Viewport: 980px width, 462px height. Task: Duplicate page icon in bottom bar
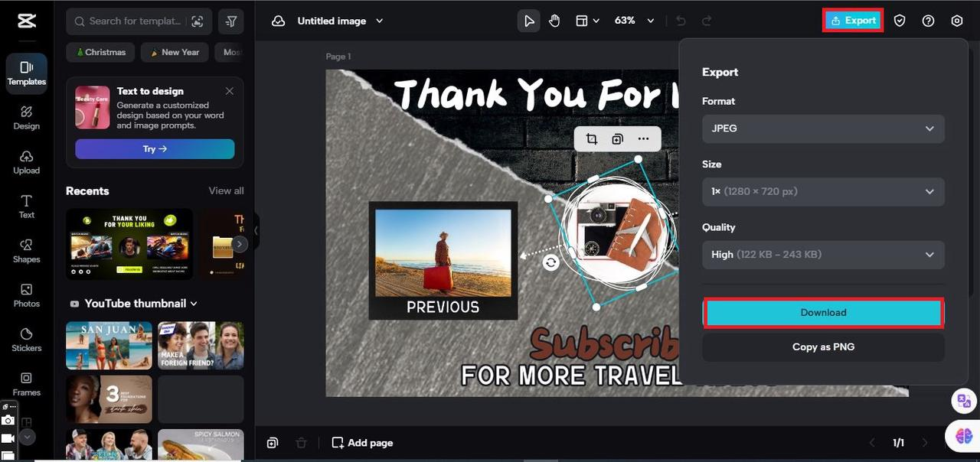tap(273, 443)
